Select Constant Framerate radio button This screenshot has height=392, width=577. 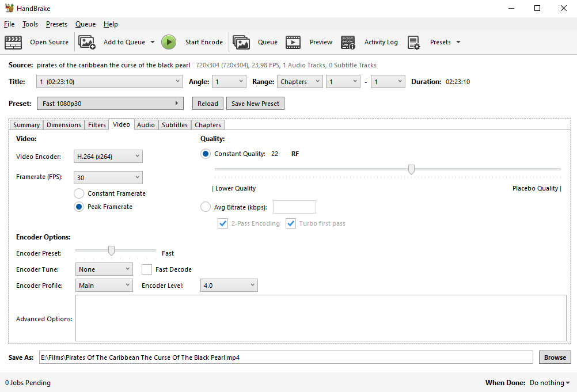pos(79,193)
